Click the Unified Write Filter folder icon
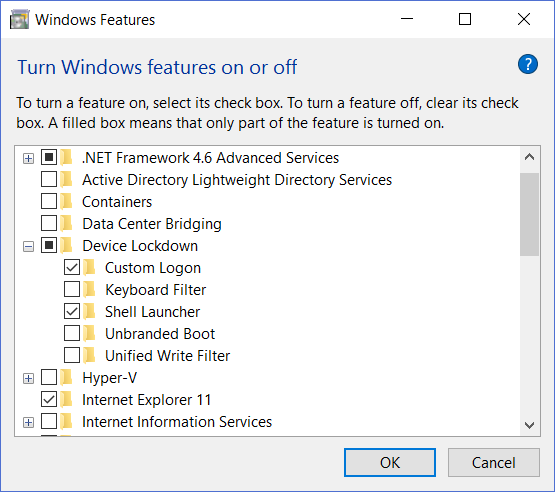This screenshot has height=492, width=555. click(x=89, y=355)
